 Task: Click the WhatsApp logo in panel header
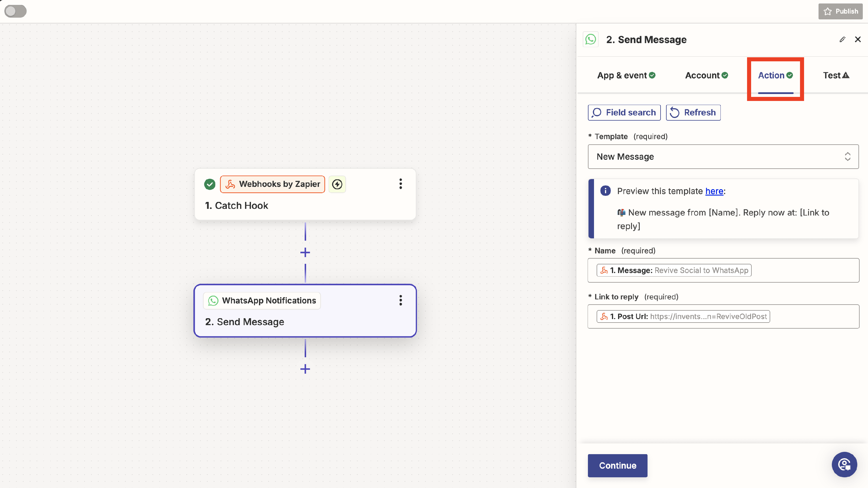point(591,40)
